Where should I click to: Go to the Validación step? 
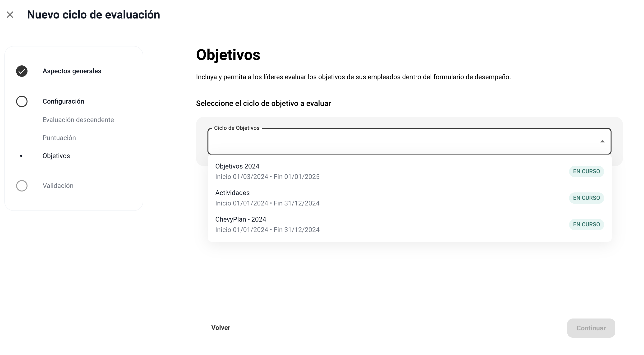(58, 186)
